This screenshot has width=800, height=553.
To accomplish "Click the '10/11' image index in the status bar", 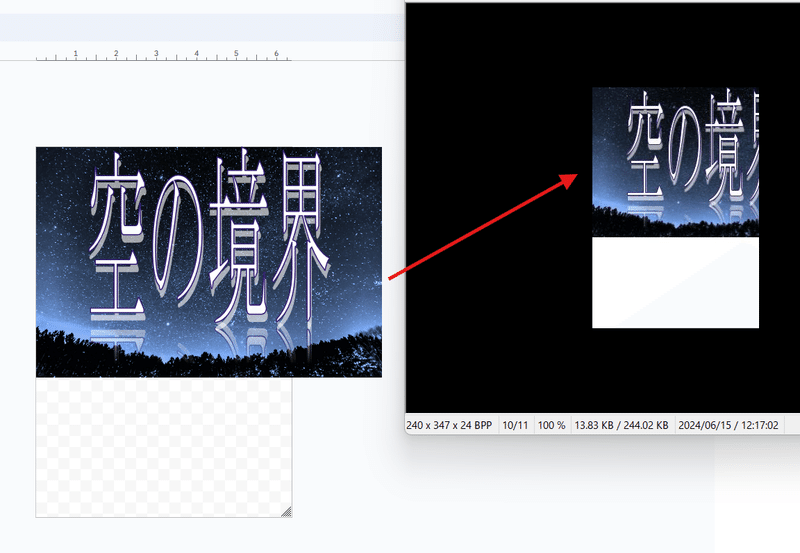I will [x=515, y=425].
